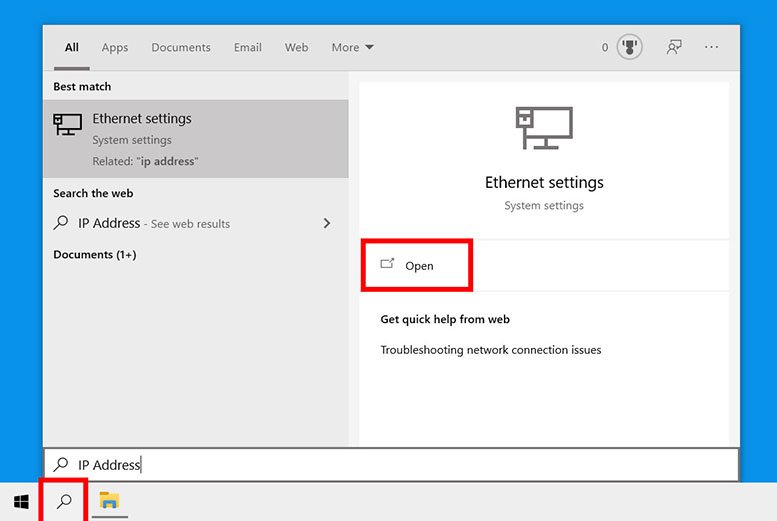The width and height of the screenshot is (777, 521).
Task: Expand the Documents (1+) section
Action: (x=95, y=255)
